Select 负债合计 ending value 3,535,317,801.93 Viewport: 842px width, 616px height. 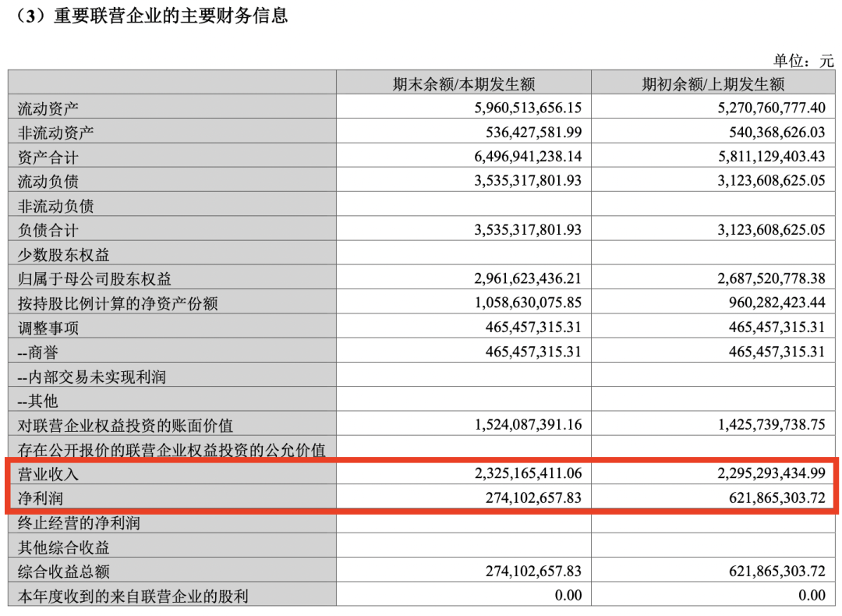pyautogui.click(x=528, y=230)
